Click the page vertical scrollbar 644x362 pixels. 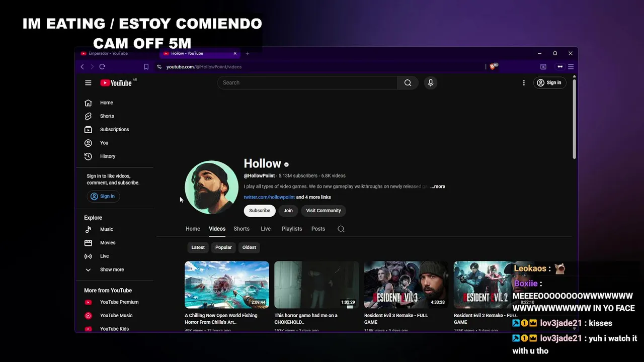574,118
